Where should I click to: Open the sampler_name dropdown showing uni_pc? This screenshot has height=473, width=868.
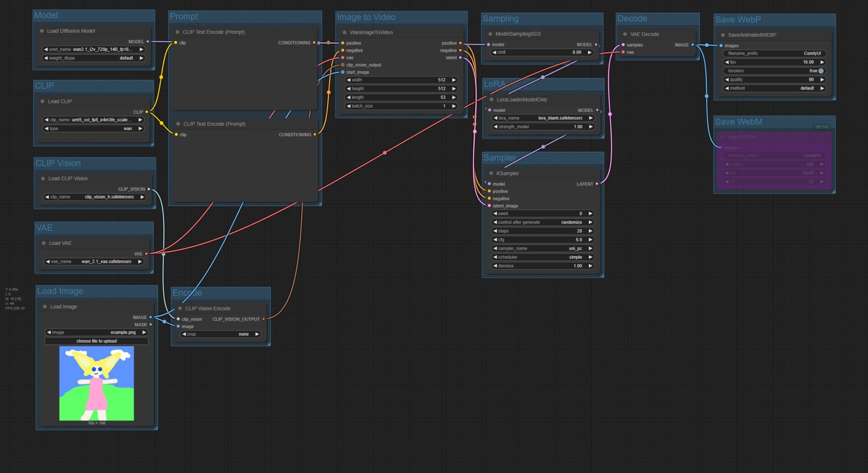542,249
